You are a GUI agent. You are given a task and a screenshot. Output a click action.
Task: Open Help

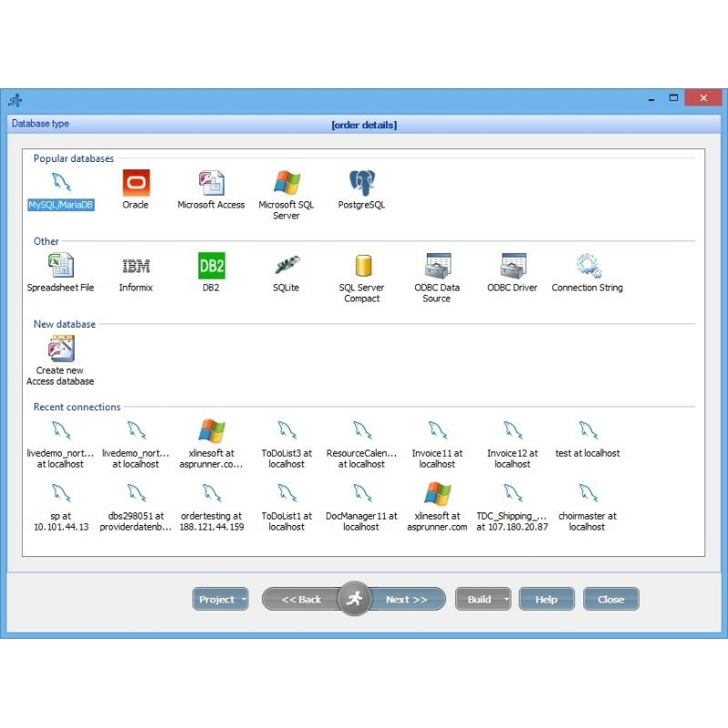547,599
